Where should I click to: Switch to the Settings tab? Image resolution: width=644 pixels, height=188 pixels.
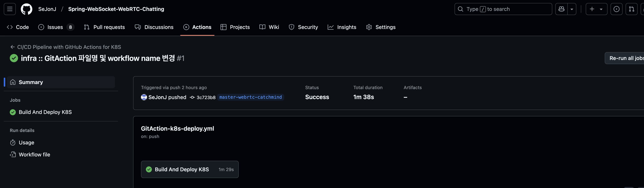(x=381, y=27)
